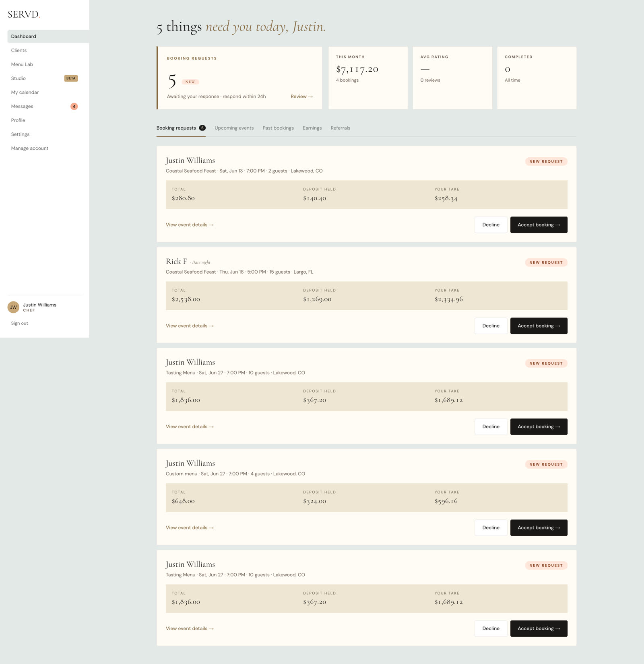This screenshot has height=664, width=644.
Task: Click 'Date night' label next to Rick F
Action: (201, 262)
